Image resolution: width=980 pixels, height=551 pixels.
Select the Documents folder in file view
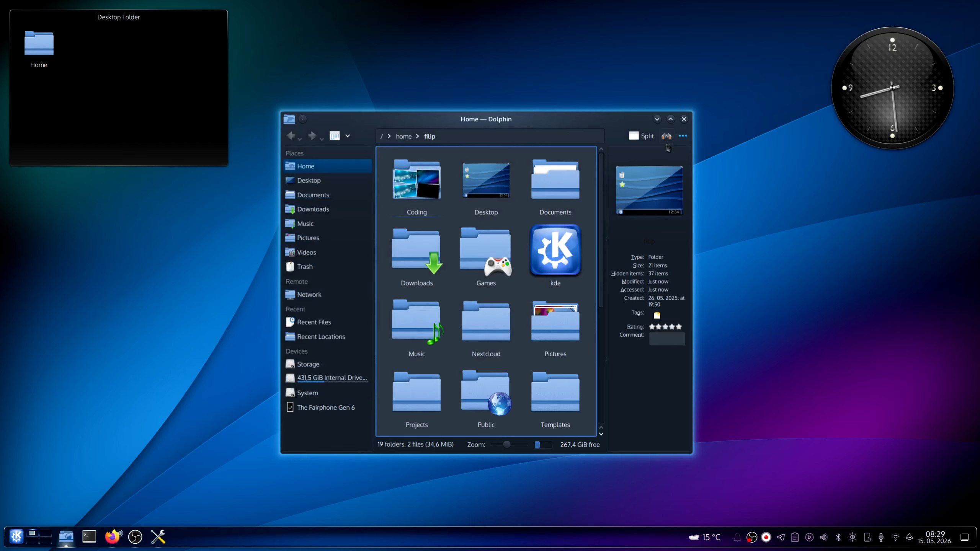555,179
